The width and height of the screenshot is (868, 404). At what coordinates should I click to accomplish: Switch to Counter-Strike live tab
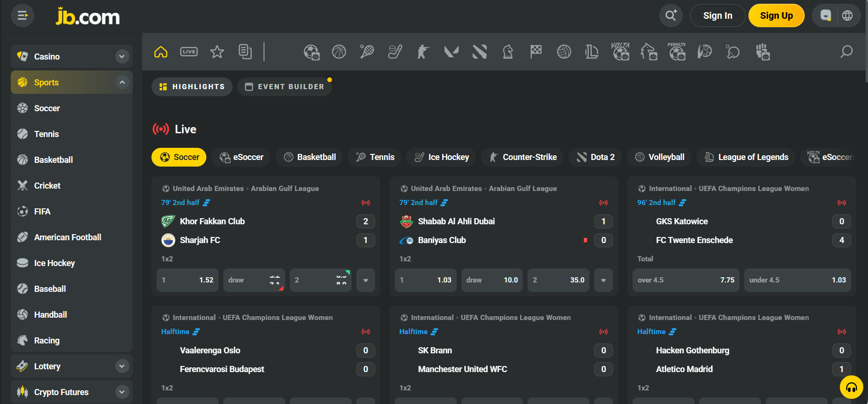point(522,157)
